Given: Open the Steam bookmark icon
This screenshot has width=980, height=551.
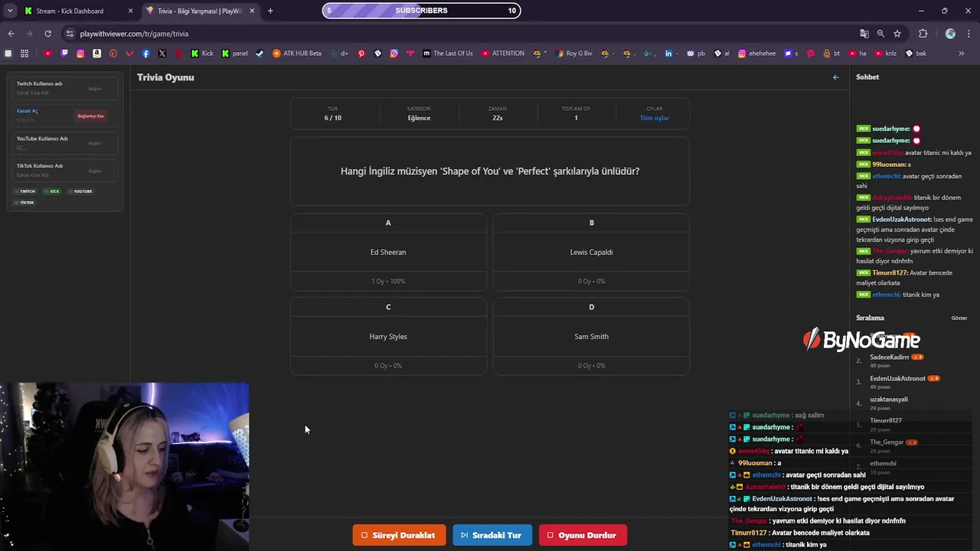Looking at the screenshot, I should (260, 54).
